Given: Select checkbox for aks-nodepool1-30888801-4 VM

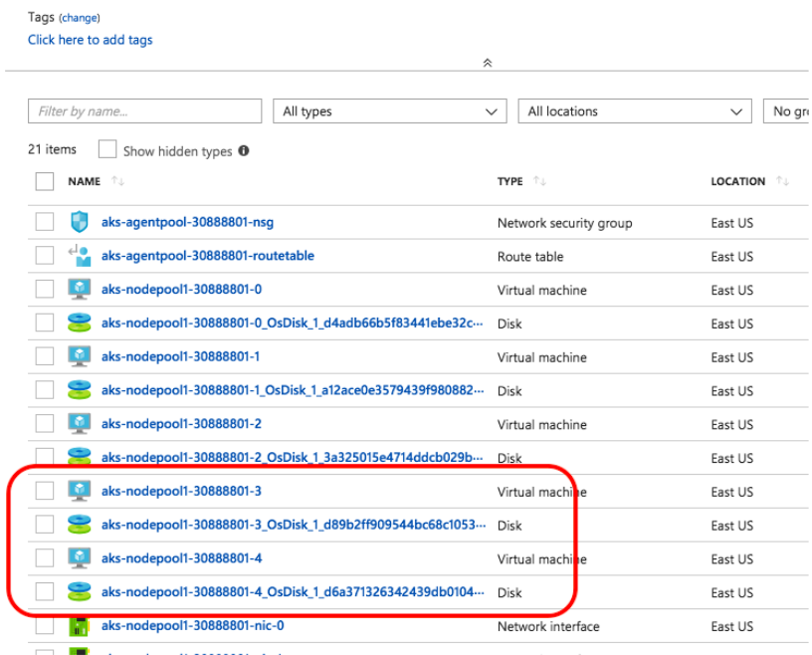Looking at the screenshot, I should coord(45,558).
